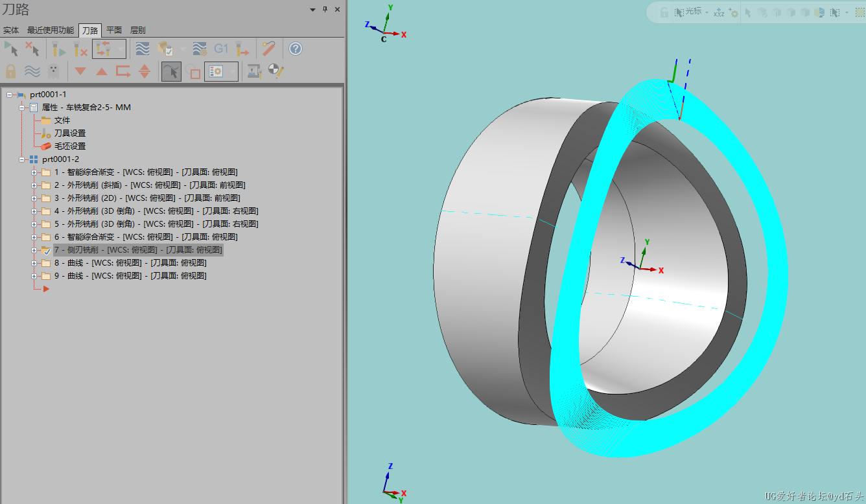The image size is (866, 504).
Task: Click the colored solid face selection icon
Action: (x=820, y=12)
